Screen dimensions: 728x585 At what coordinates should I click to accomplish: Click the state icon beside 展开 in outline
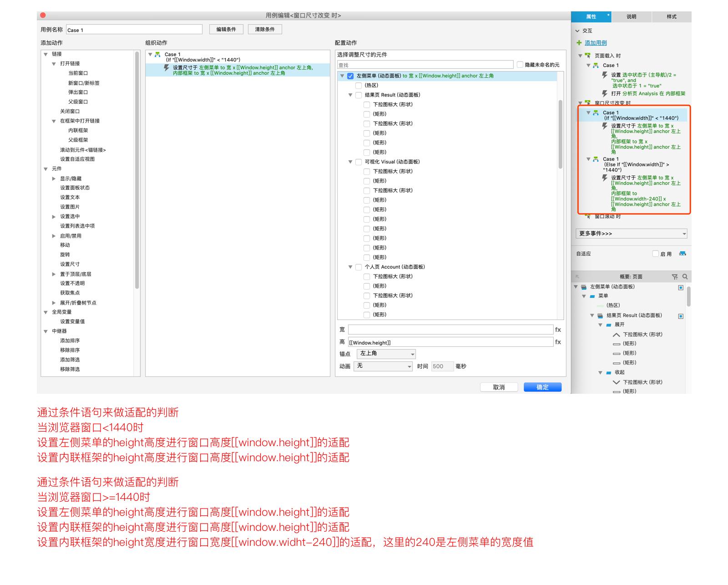click(609, 325)
